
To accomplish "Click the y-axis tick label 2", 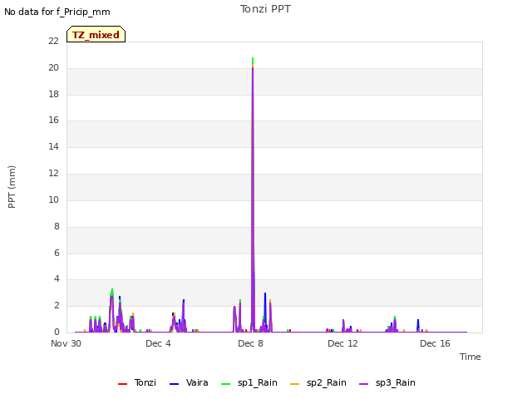I will (57, 305).
